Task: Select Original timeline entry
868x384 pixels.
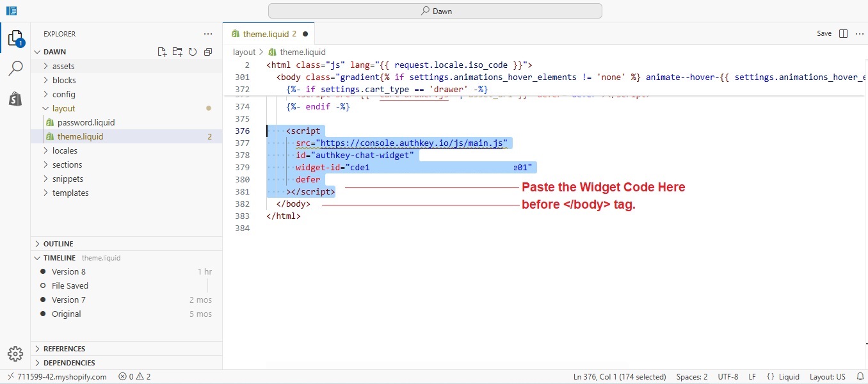Action: tap(126, 314)
